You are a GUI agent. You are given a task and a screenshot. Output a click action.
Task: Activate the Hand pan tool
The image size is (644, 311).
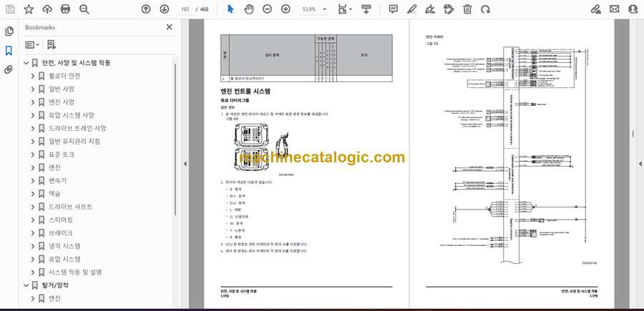[x=249, y=9]
